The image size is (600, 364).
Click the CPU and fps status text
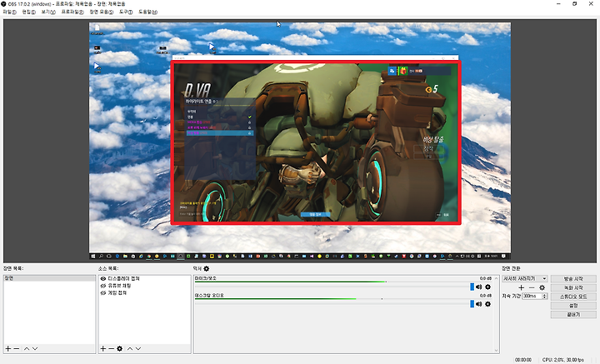pyautogui.click(x=562, y=360)
